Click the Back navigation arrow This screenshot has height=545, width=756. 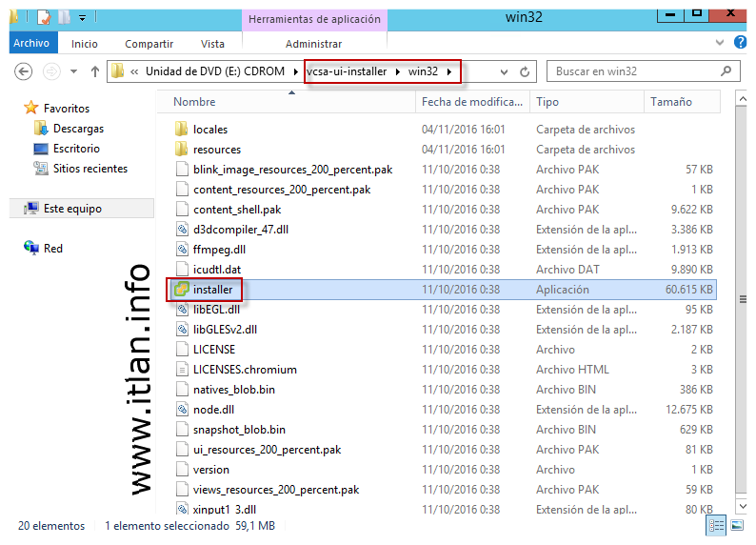point(24,71)
